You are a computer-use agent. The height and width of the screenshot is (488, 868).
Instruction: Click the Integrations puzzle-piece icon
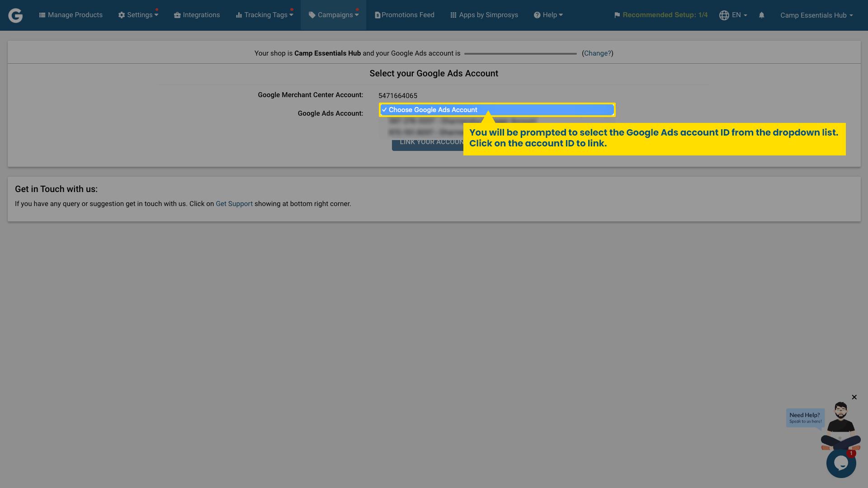click(x=176, y=15)
